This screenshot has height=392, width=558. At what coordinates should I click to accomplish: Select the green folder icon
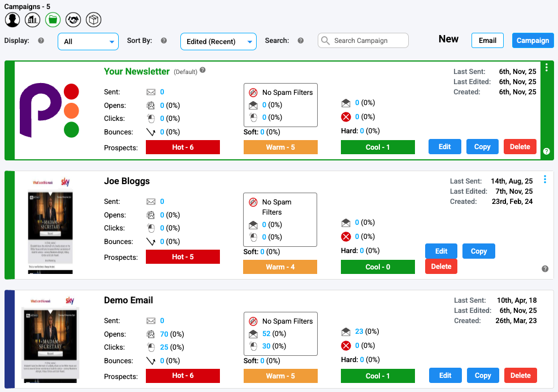pos(53,20)
